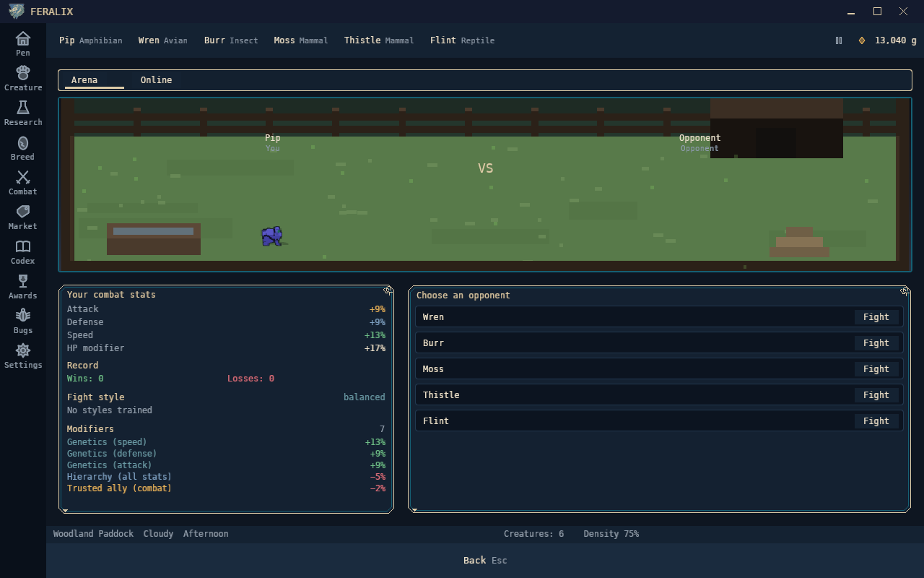924x578 pixels.
Task: View the Awards trophy icon
Action: click(x=23, y=286)
